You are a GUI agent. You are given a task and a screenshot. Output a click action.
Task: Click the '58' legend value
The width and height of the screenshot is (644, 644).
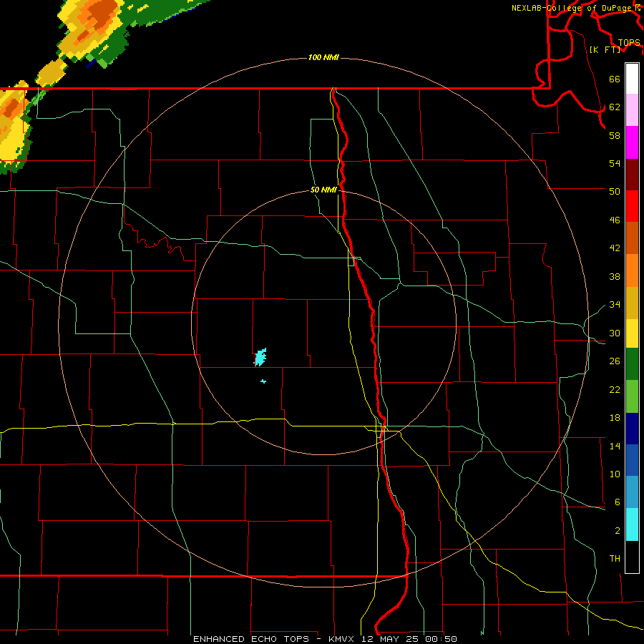coord(615,135)
